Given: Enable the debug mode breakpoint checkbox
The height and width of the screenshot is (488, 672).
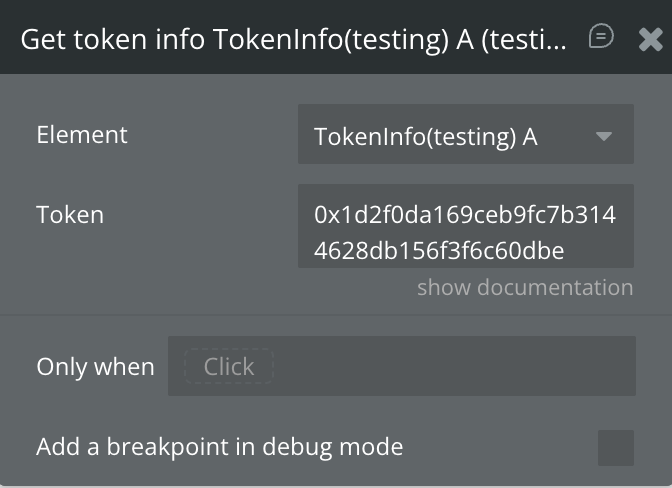Looking at the screenshot, I should point(615,447).
